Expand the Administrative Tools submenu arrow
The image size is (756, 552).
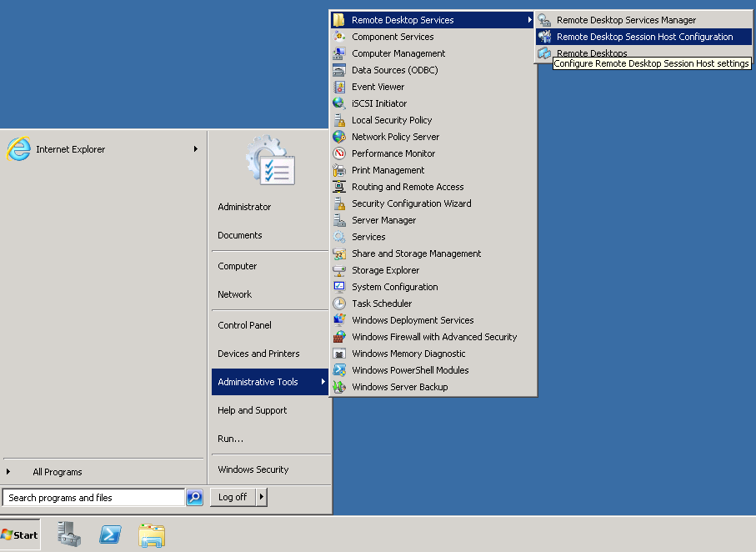click(323, 382)
